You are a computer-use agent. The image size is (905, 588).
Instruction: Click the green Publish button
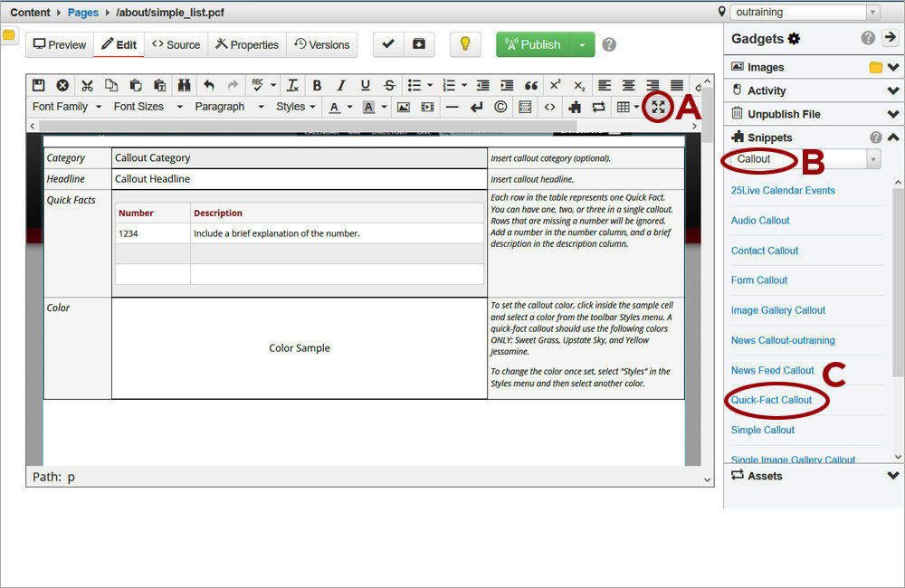coord(533,44)
